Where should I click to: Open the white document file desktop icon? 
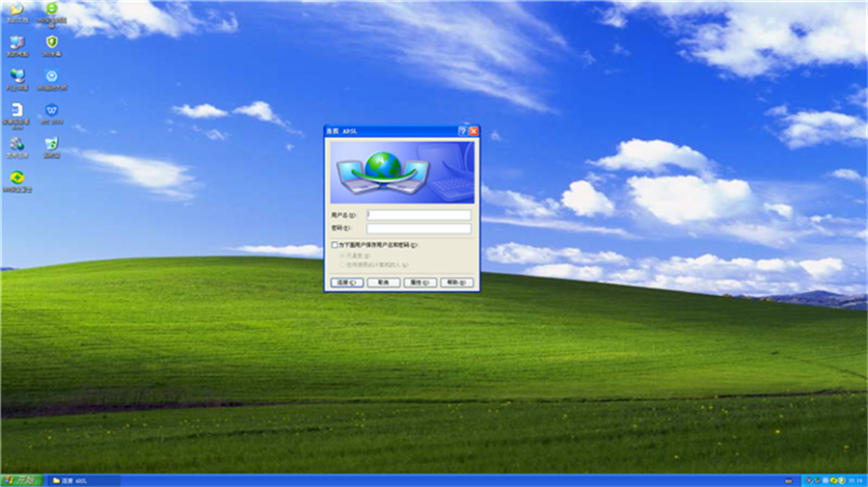[x=16, y=116]
